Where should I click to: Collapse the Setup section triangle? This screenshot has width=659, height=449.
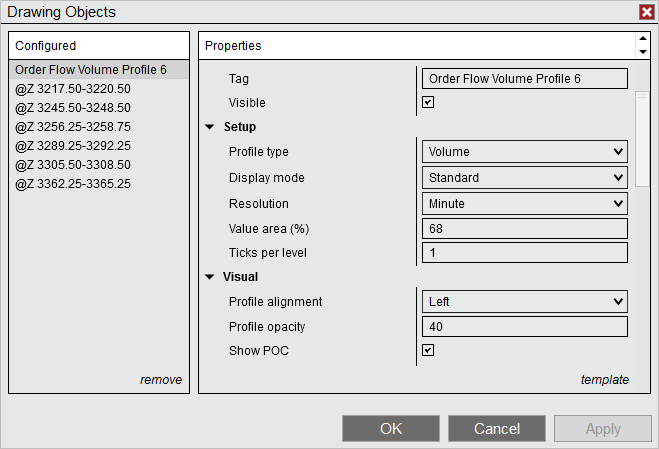pos(210,127)
